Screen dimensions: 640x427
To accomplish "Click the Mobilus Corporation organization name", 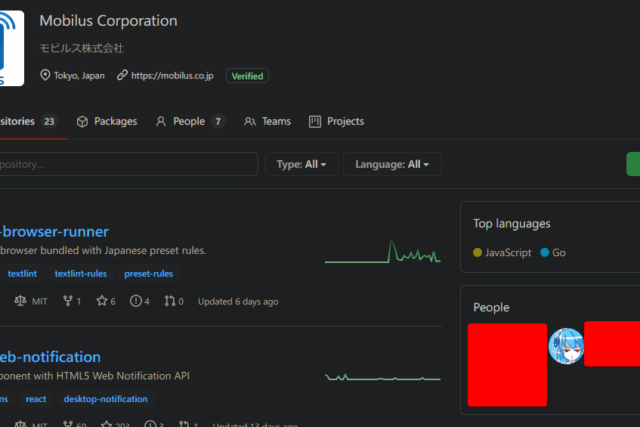I will pos(109,21).
